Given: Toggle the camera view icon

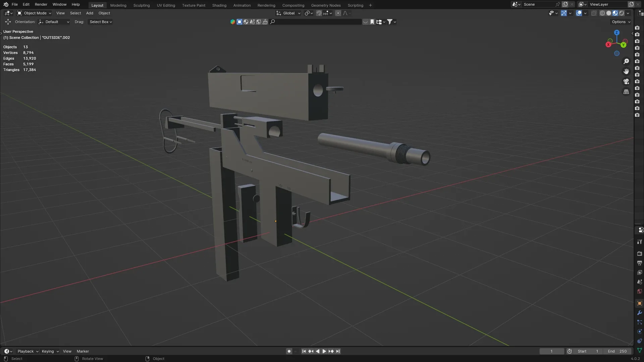Looking at the screenshot, I should point(626,81).
